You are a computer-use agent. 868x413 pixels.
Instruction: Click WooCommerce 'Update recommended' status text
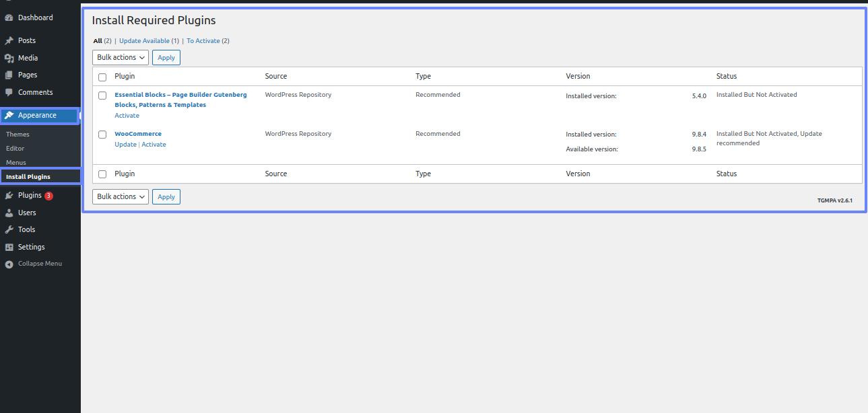pyautogui.click(x=769, y=139)
